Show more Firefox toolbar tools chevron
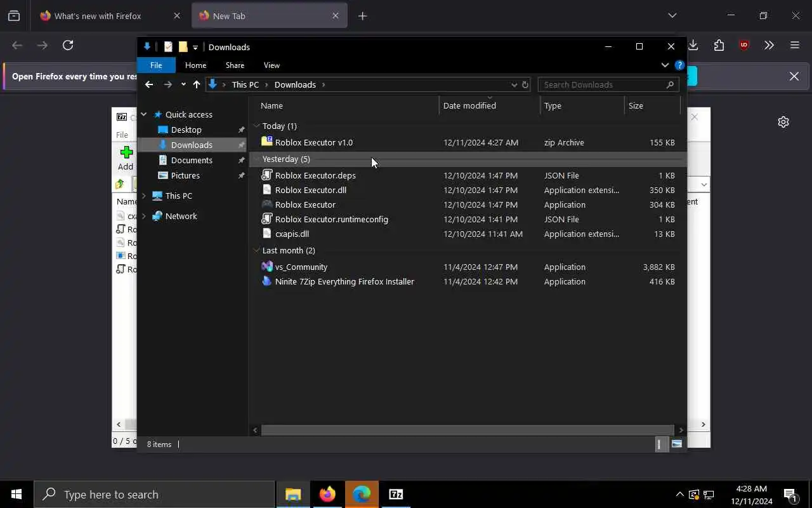The image size is (812, 508). (769, 45)
